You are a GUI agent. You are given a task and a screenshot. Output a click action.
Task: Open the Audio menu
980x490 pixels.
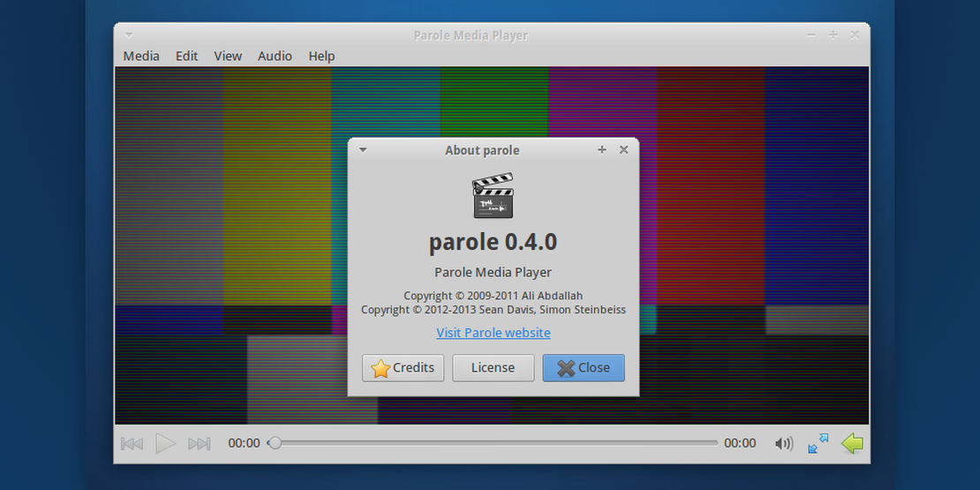275,57
